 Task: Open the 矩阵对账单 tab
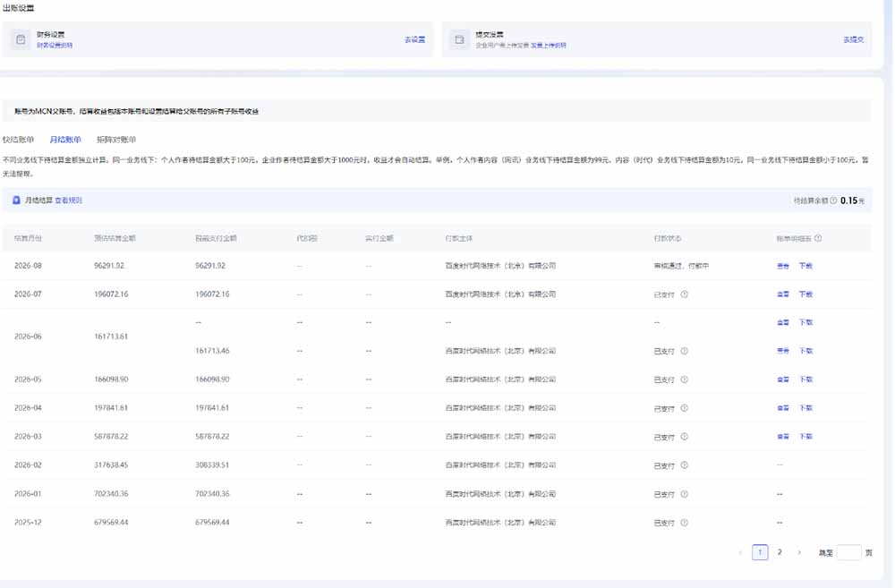pyautogui.click(x=116, y=140)
